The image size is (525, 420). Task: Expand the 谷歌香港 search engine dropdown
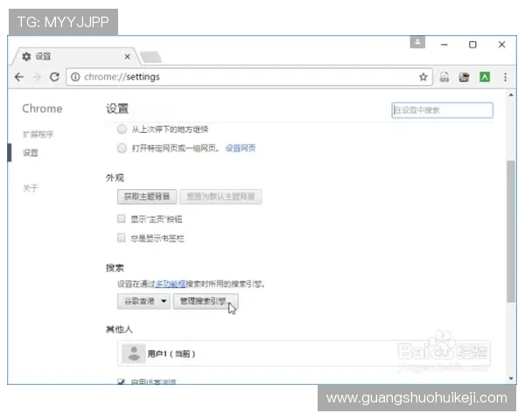pos(143,301)
